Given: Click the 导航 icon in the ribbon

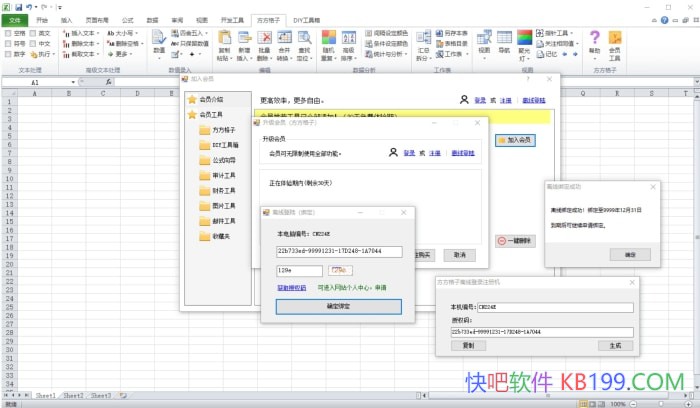Looking at the screenshot, I should coord(505,43).
